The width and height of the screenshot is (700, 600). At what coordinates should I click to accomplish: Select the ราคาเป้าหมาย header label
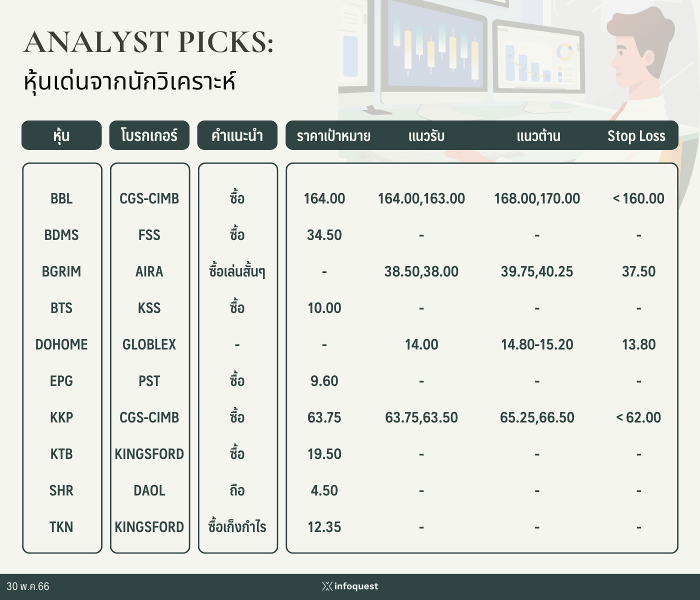[x=333, y=136]
